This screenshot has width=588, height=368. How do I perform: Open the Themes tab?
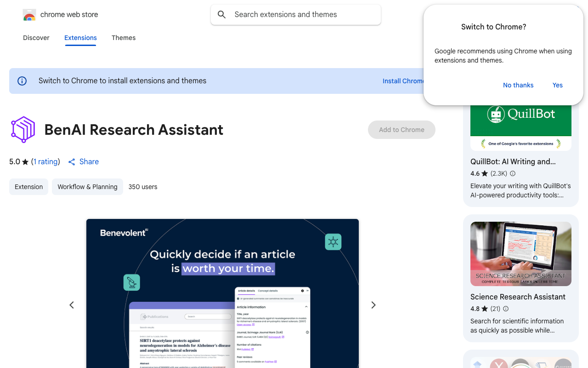click(x=124, y=38)
